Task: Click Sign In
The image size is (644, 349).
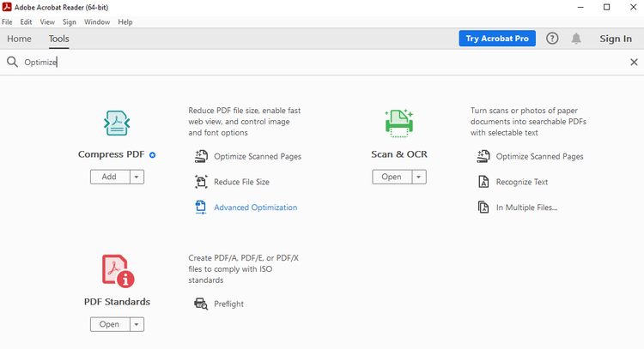Action: (x=615, y=39)
